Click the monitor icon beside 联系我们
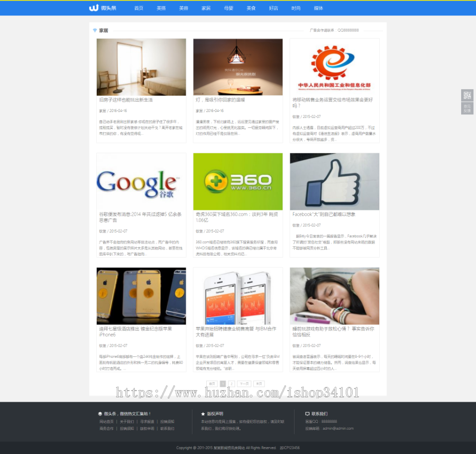Viewport: 476px width, 454px height. tap(307, 414)
